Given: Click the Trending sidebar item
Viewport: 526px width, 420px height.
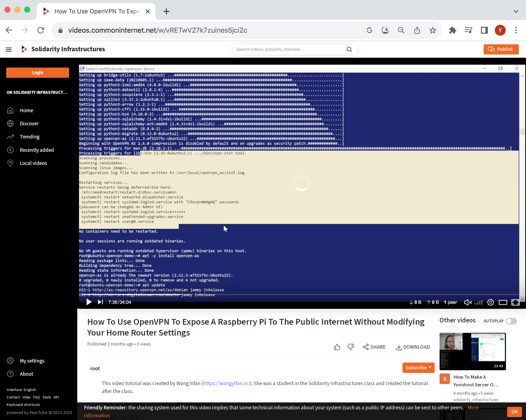Looking at the screenshot, I should coord(29,136).
